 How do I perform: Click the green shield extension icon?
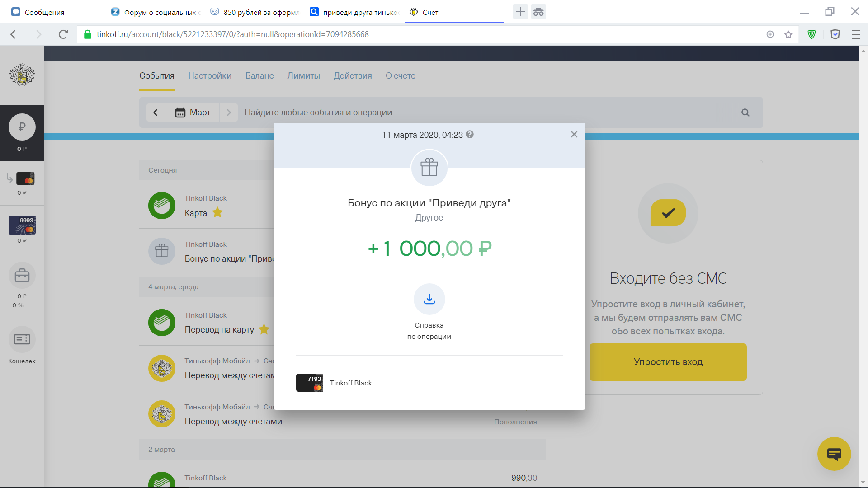click(x=812, y=34)
